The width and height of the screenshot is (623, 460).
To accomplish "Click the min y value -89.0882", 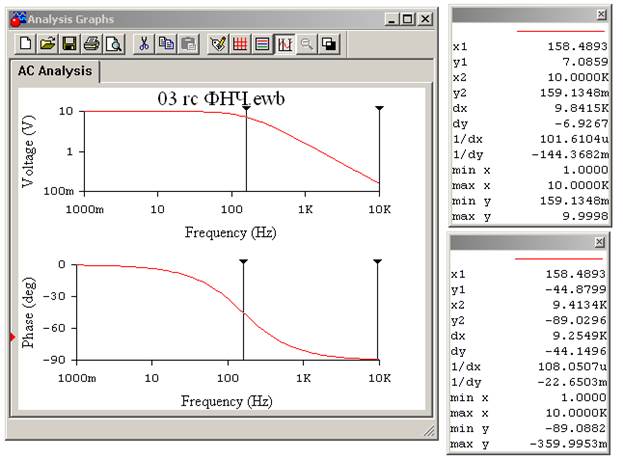I will coord(575,429).
